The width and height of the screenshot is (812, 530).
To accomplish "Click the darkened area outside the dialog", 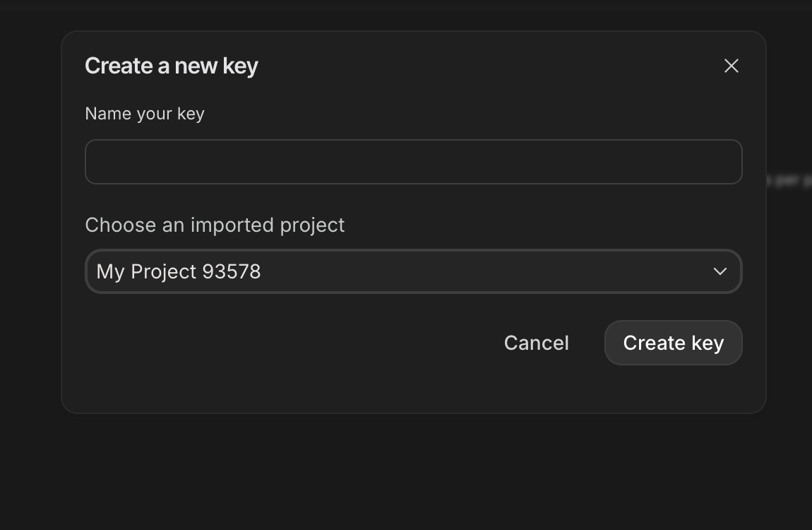I will [x=406, y=481].
